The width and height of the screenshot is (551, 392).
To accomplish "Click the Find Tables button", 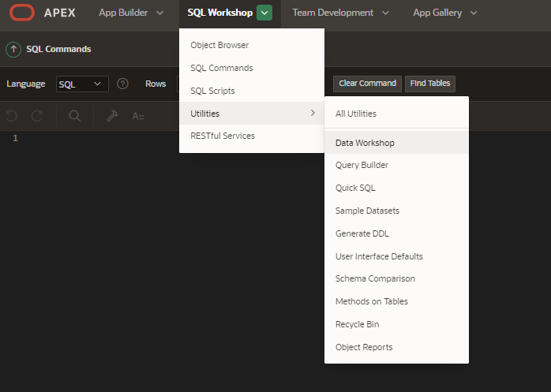I will (x=430, y=84).
